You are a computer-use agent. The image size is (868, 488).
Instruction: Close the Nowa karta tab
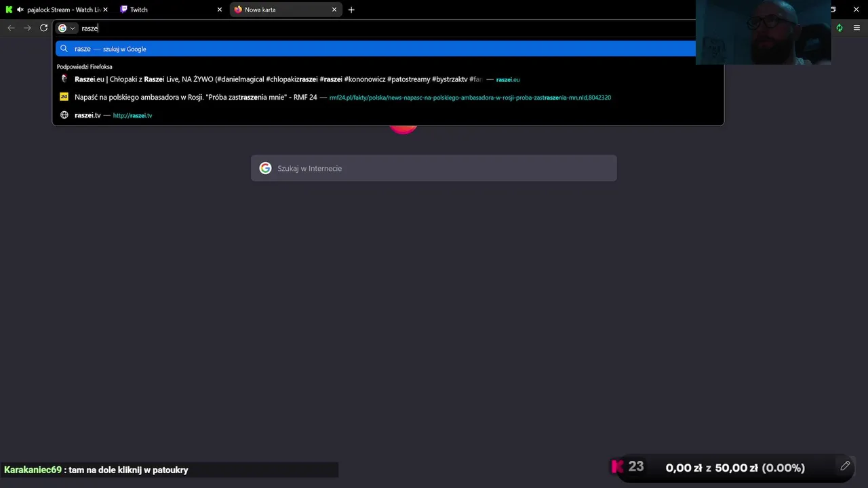334,9
